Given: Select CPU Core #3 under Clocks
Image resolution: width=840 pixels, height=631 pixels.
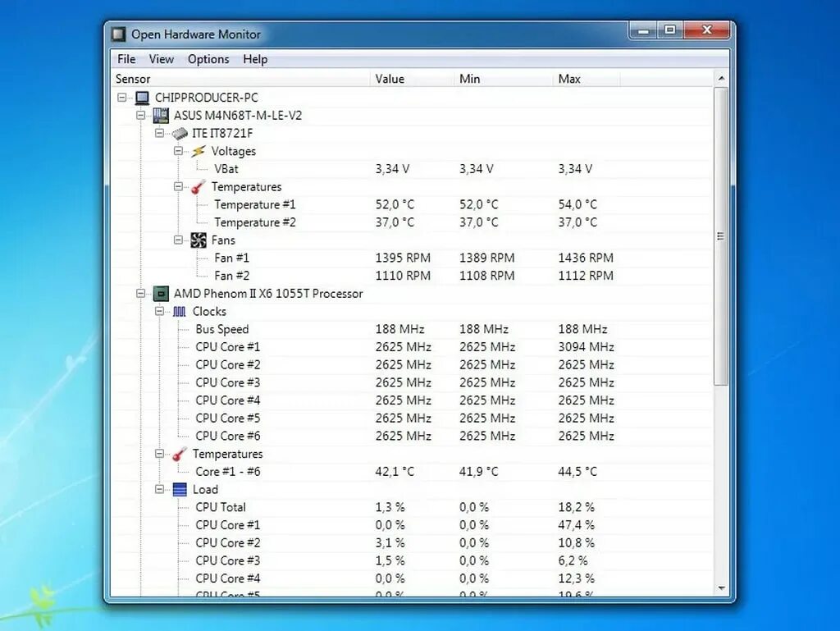Looking at the screenshot, I should (412, 382).
